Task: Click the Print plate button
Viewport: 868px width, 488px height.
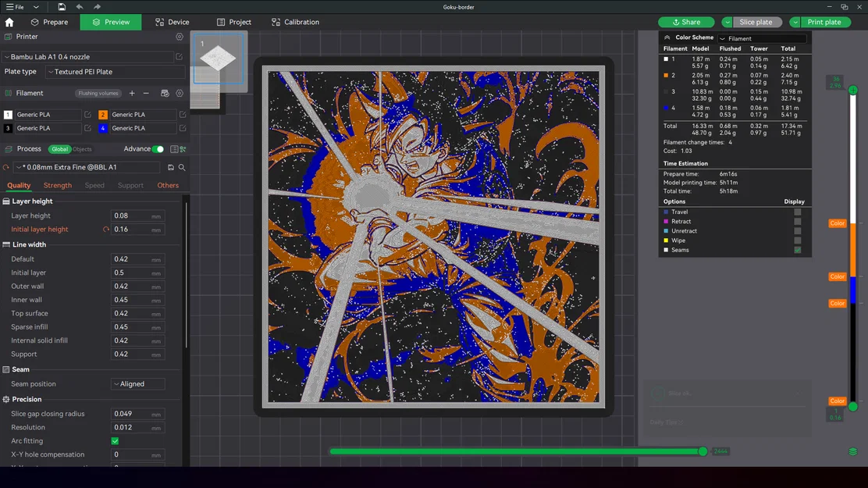Action: pyautogui.click(x=825, y=22)
